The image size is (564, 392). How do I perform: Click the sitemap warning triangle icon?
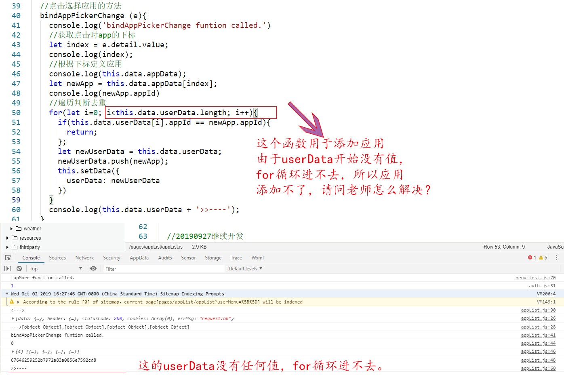pos(12,302)
